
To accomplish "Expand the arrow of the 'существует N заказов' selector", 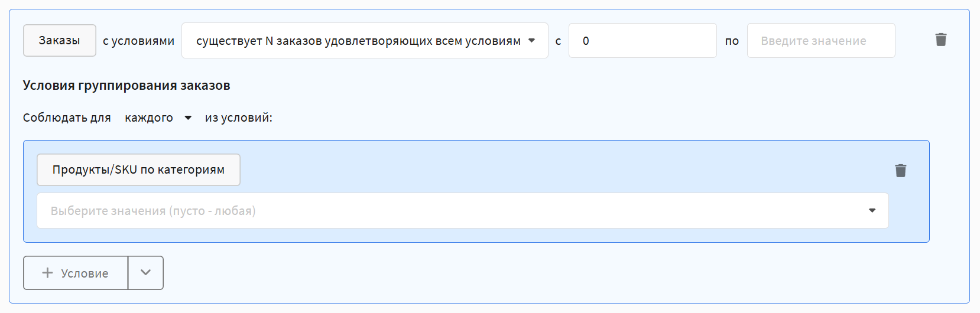I will [531, 41].
